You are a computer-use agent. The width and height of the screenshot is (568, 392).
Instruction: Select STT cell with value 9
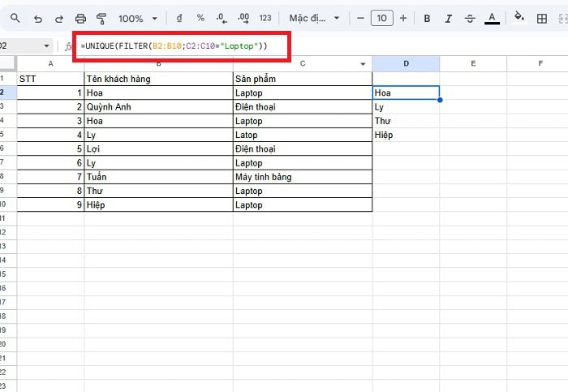click(x=50, y=205)
